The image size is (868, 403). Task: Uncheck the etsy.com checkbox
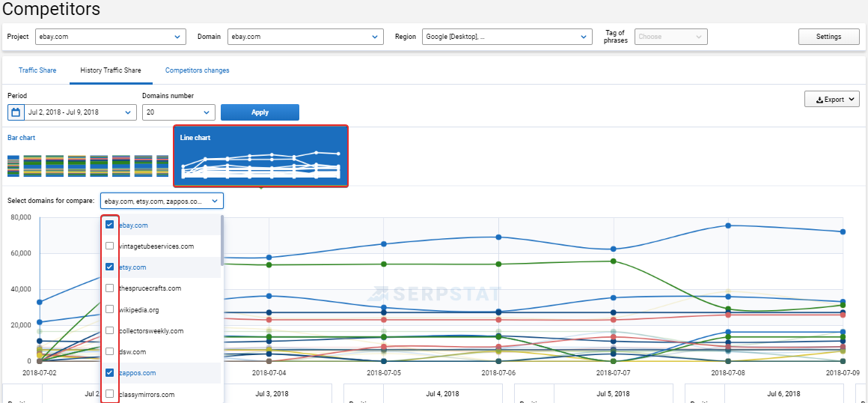[x=109, y=267]
